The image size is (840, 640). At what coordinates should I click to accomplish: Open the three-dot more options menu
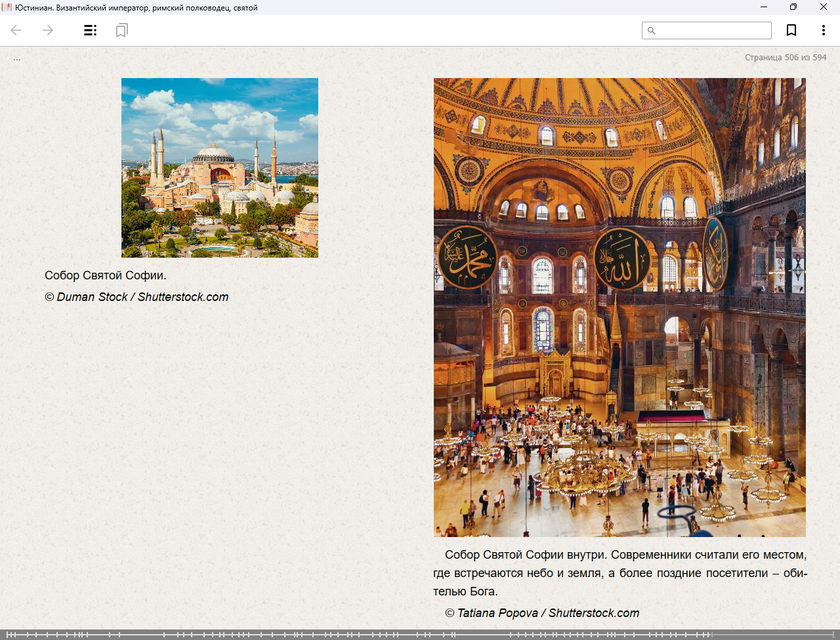[x=823, y=30]
